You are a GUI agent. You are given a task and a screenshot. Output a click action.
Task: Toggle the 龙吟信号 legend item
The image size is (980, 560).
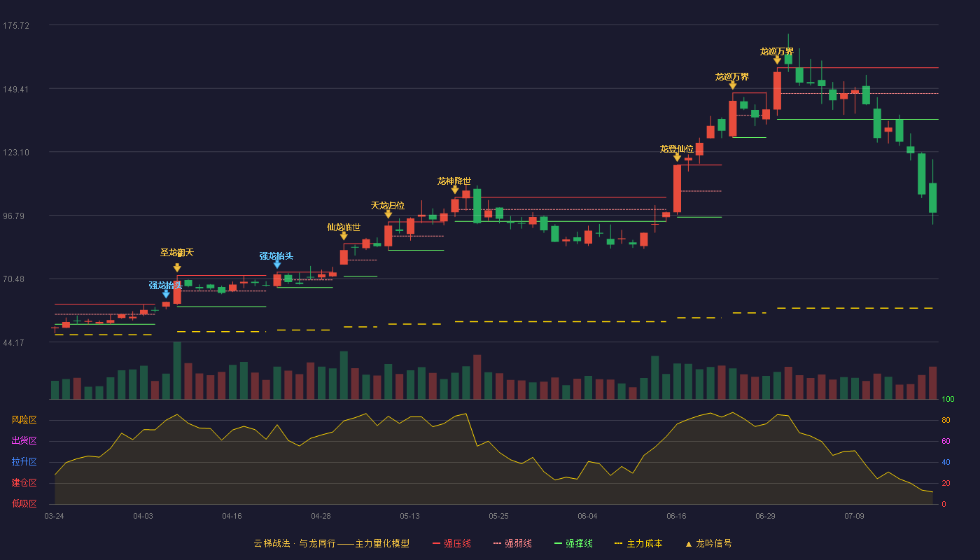tap(708, 543)
